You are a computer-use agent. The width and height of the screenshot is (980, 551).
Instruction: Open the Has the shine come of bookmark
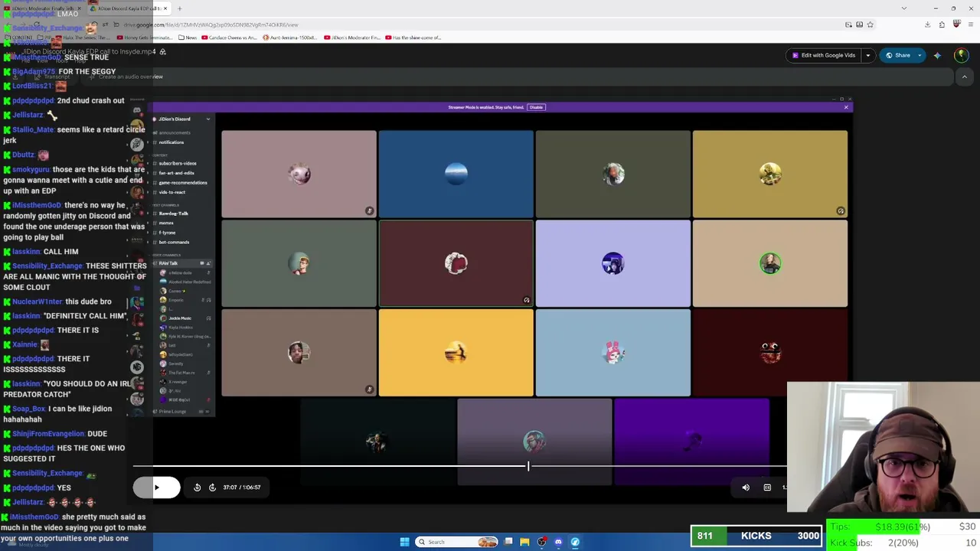point(414,37)
